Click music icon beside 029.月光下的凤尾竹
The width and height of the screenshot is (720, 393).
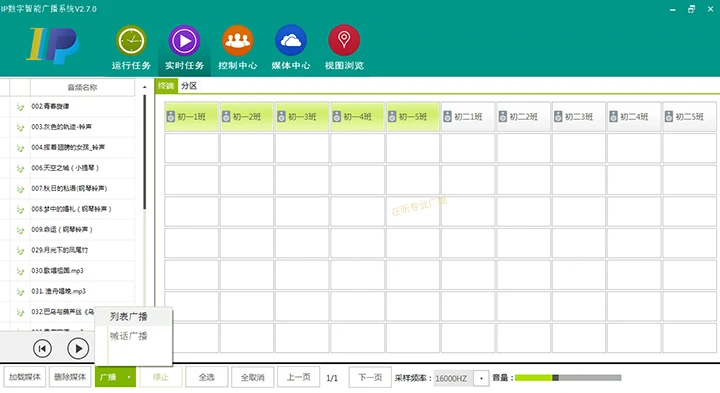click(20, 251)
